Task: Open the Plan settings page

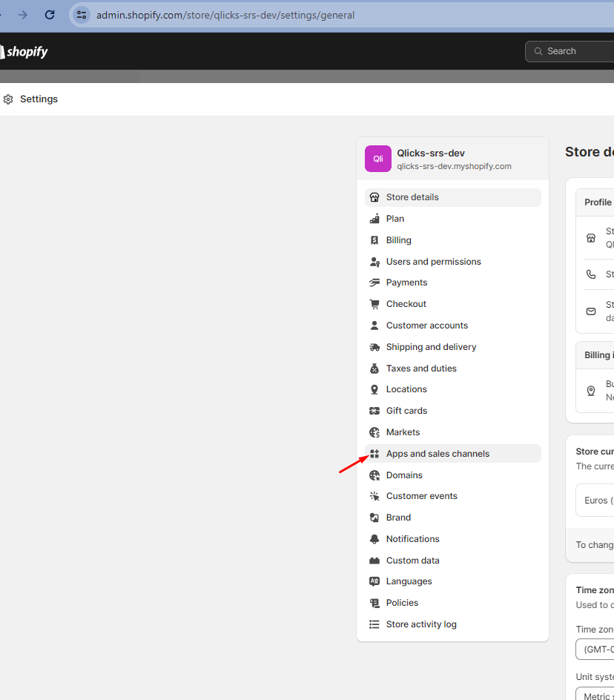Action: point(453,219)
